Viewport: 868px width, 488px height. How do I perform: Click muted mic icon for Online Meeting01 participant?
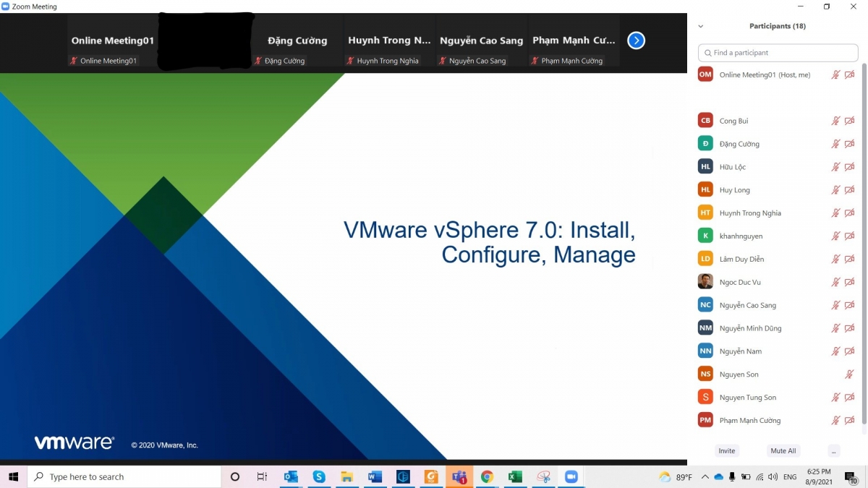[x=835, y=74]
